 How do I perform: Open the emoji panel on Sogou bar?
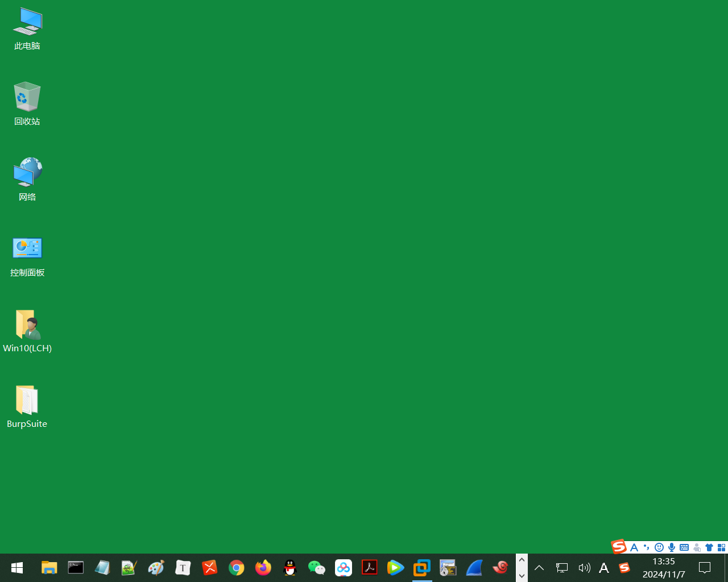(659, 547)
